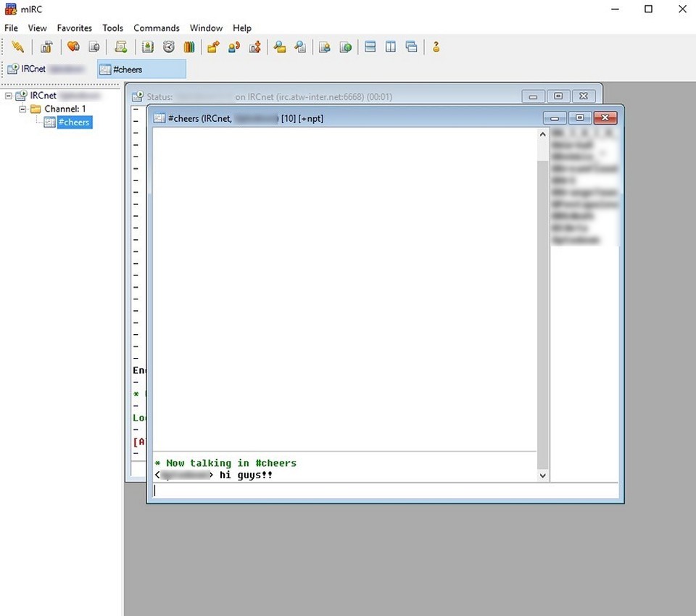
Task: Click chat scrollbar down arrow
Action: coord(542,475)
